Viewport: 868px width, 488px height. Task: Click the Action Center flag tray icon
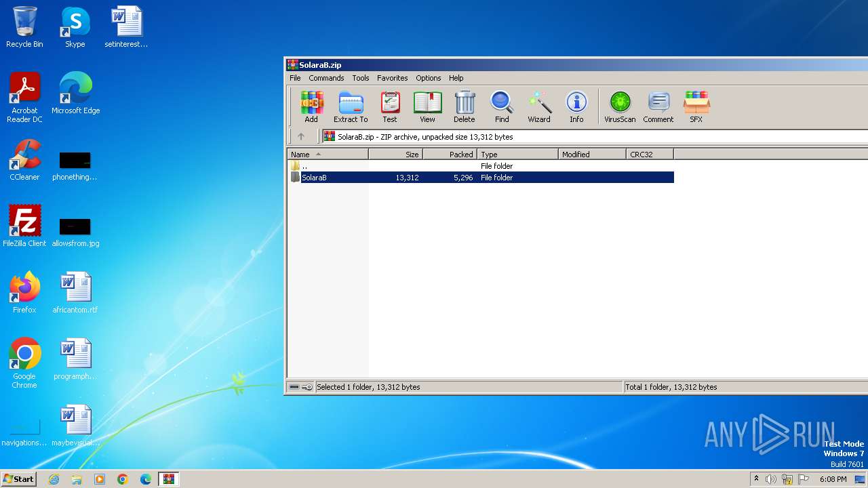tap(804, 479)
